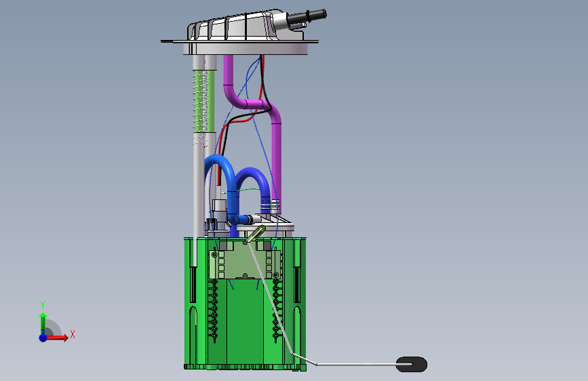This screenshot has height=381, width=588.
Task: Click the "X" axis label
Action: click(x=73, y=334)
